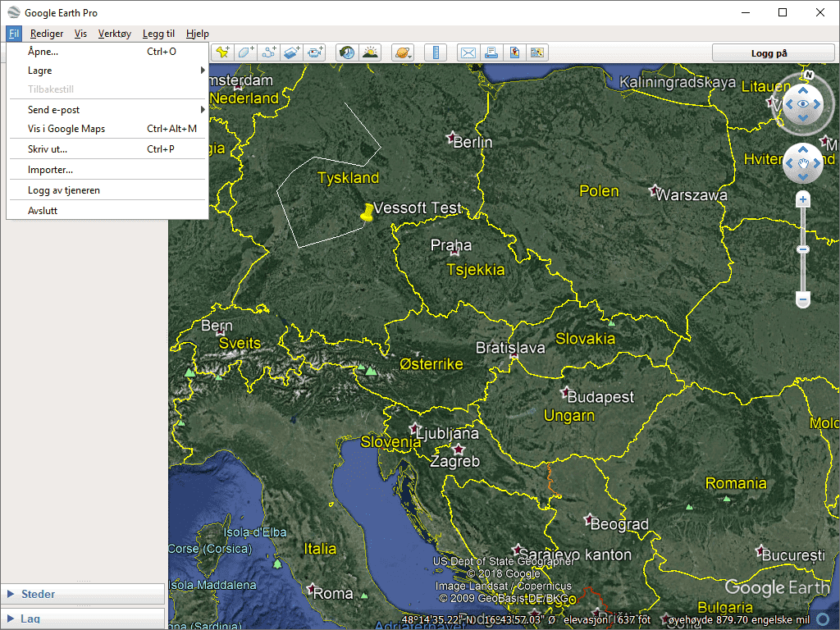Image resolution: width=840 pixels, height=630 pixels.
Task: Click the Praha city label
Action: [x=451, y=245]
